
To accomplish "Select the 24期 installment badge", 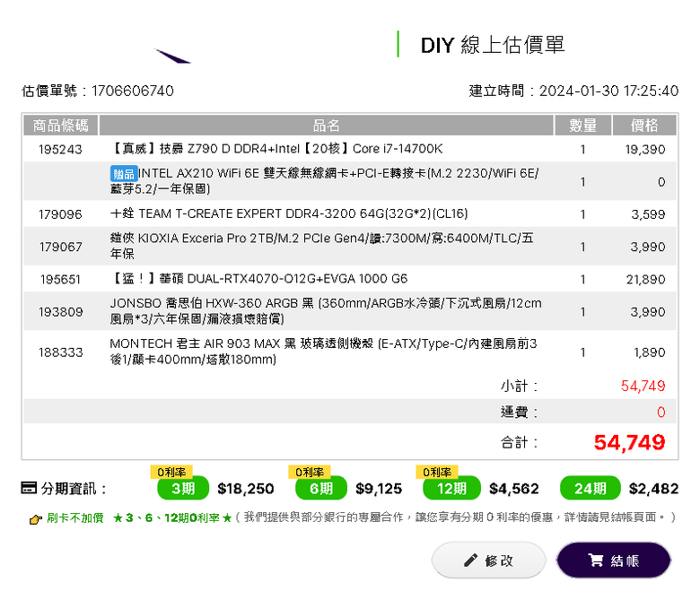I will click(591, 489).
